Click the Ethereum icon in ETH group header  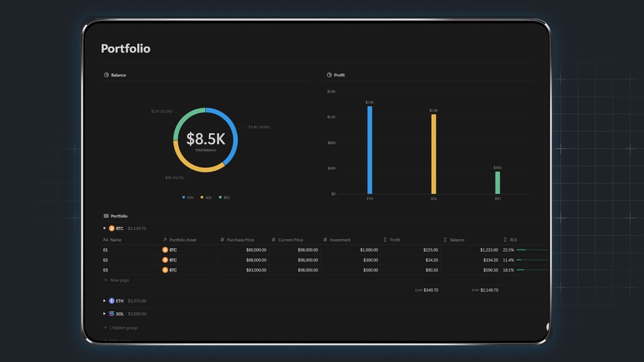click(x=111, y=301)
